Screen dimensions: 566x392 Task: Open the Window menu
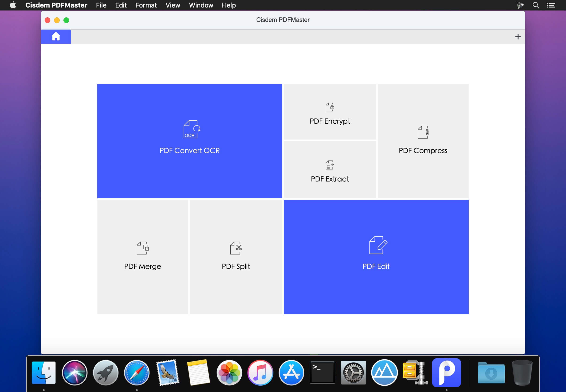click(x=201, y=5)
